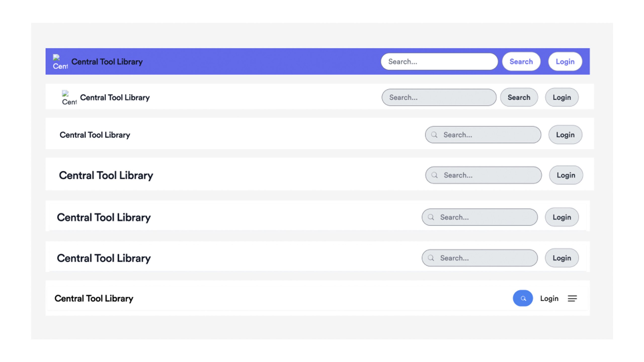Click the search icon in bottom navbar
Image resolution: width=644 pixels, height=362 pixels.
point(523,298)
